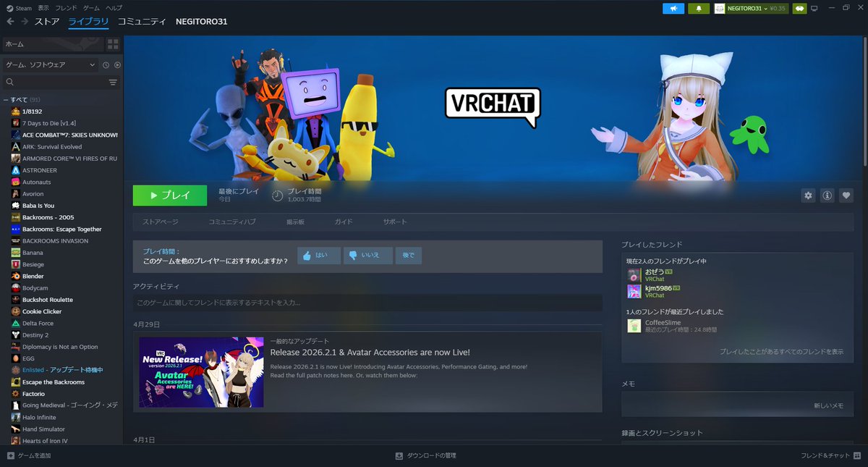Open the ガイド link

[x=344, y=222]
